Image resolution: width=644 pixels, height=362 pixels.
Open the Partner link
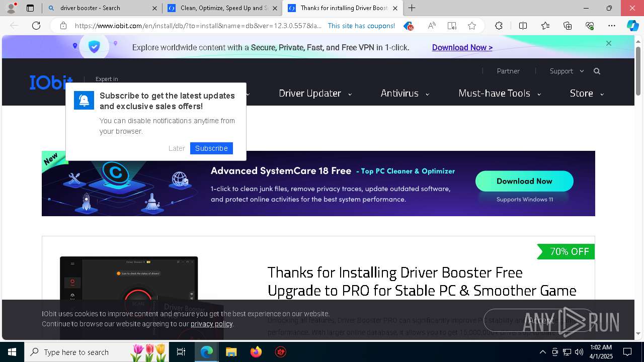coord(508,71)
